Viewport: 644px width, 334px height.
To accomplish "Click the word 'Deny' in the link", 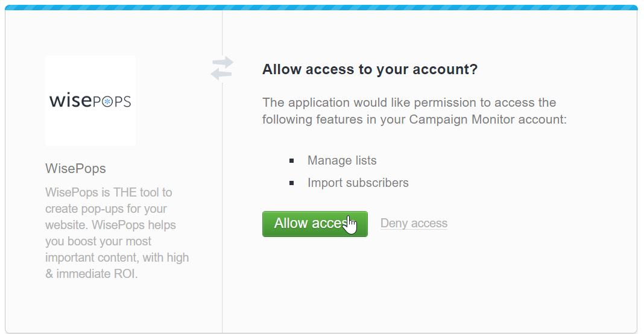I will click(394, 223).
